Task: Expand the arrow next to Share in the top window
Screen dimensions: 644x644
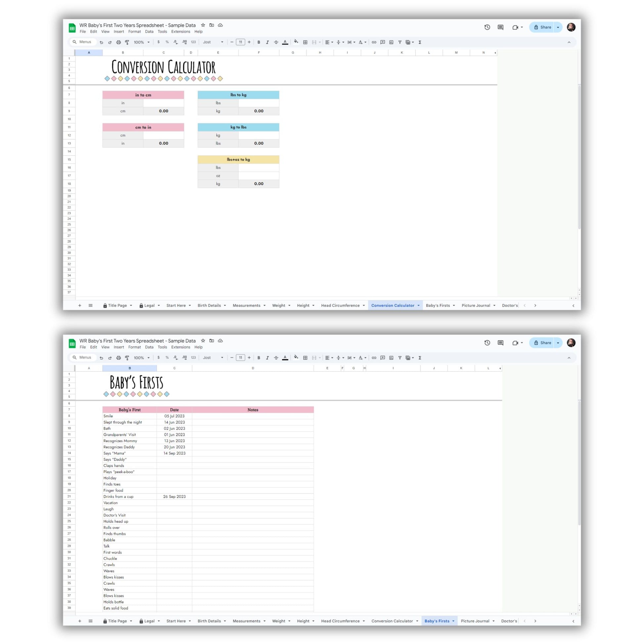Action: pos(558,27)
